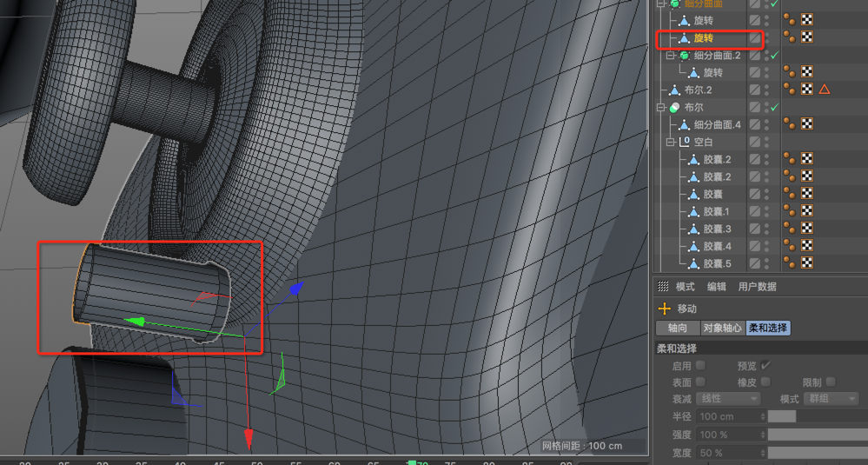The width and height of the screenshot is (868, 465).
Task: Select the texture tag on 细分曲面.4
Action: pyautogui.click(x=807, y=124)
